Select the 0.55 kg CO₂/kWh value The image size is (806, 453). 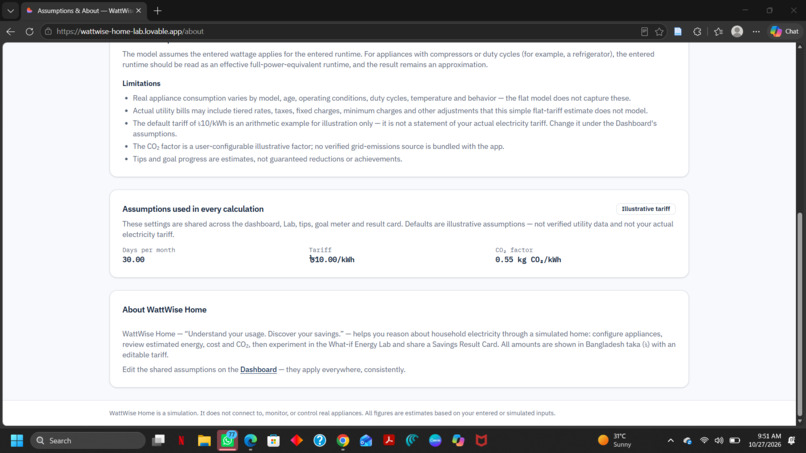pyautogui.click(x=528, y=260)
